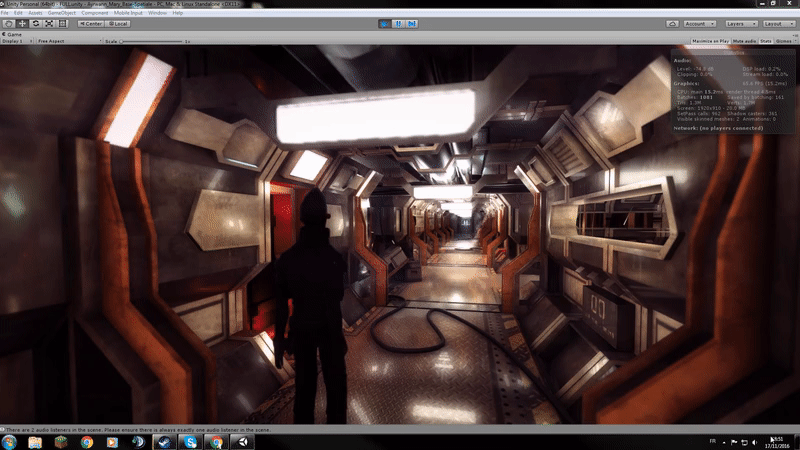Open the Layout dropdown
Screen dimensions: 800x450
pyautogui.click(x=778, y=23)
